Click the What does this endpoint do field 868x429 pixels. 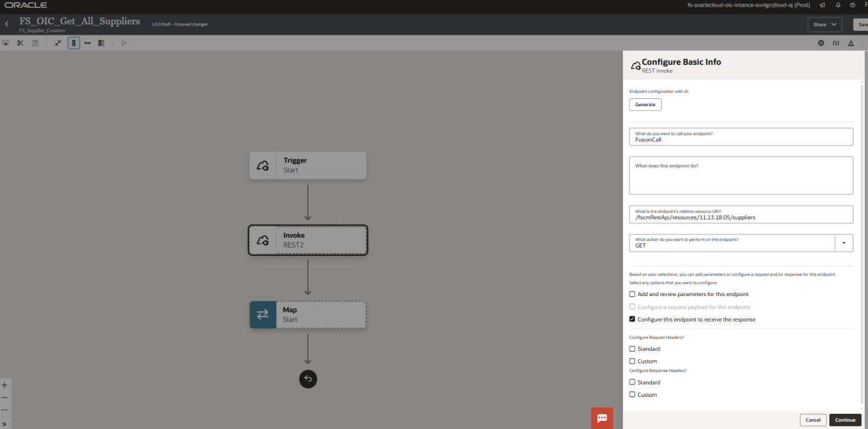point(741,175)
